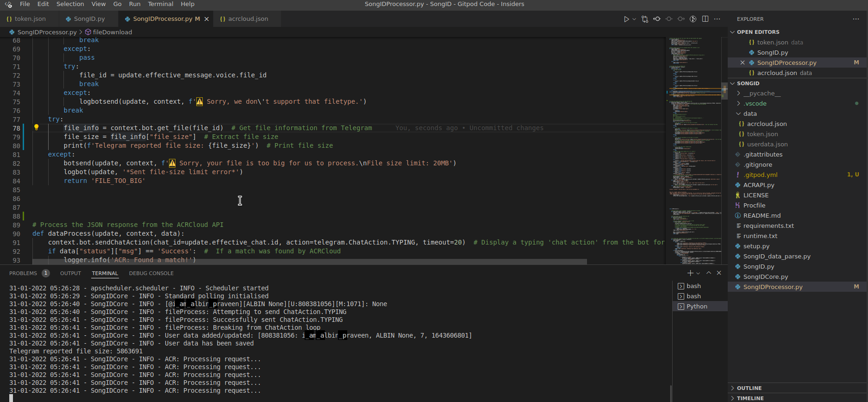
Task: Open the .gitpod.yml file
Action: point(760,175)
